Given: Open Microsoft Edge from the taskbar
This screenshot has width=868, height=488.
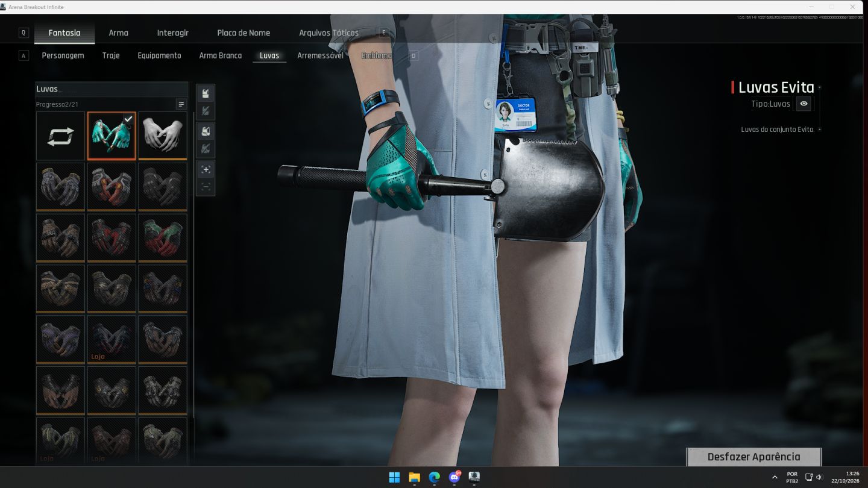Looking at the screenshot, I should 434,477.
